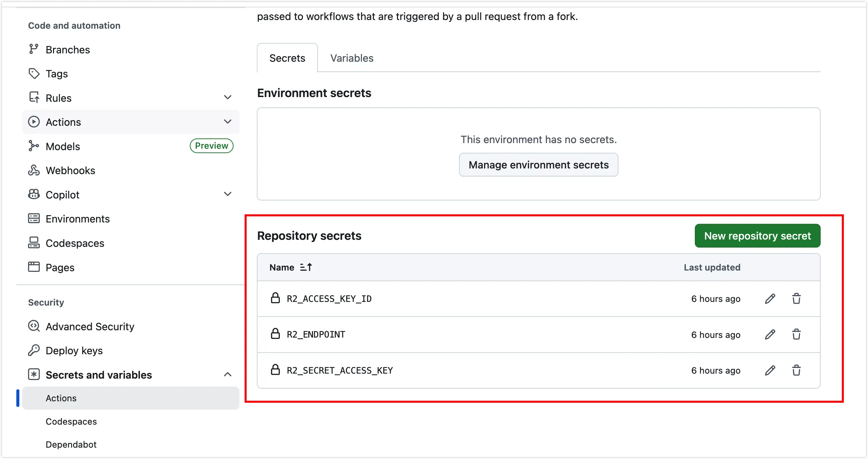Open Deploy keys via key icon
Screen dimensions: 868x459
(34, 351)
